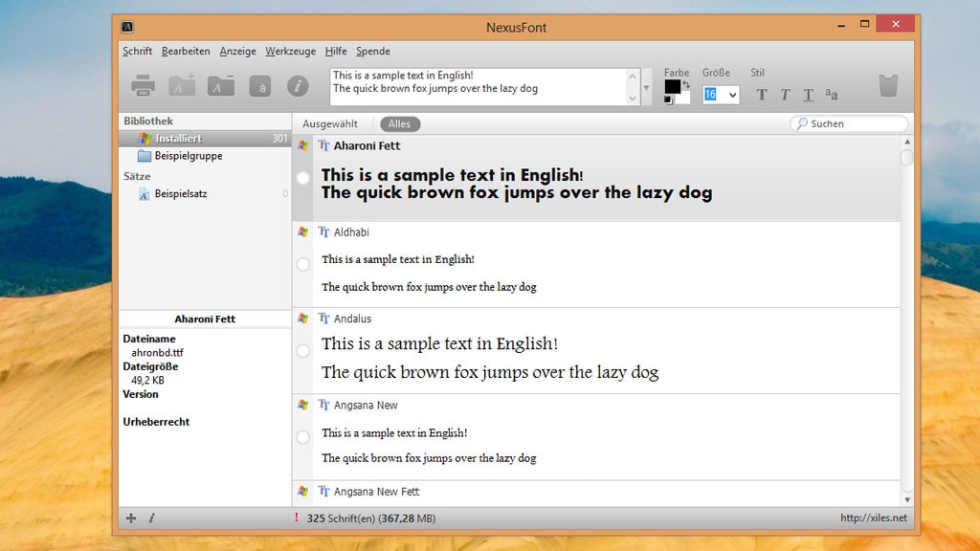Click the add font folder icon
This screenshot has width=980, height=551.
182,85
